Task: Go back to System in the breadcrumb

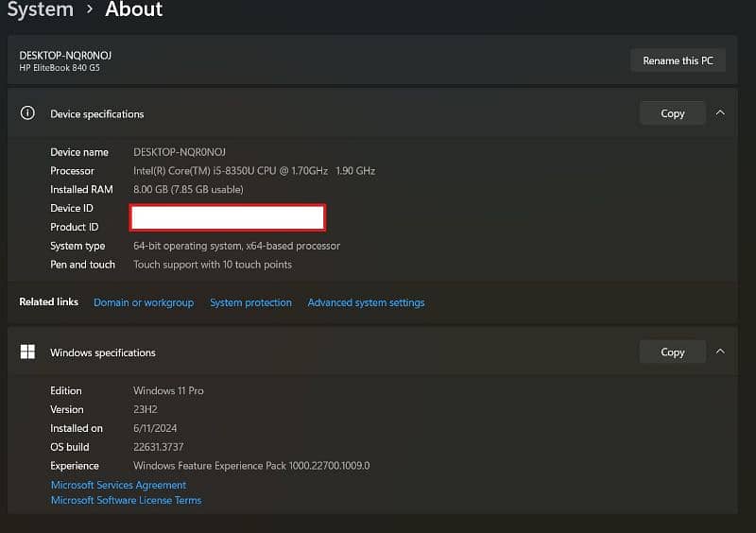Action: click(40, 9)
